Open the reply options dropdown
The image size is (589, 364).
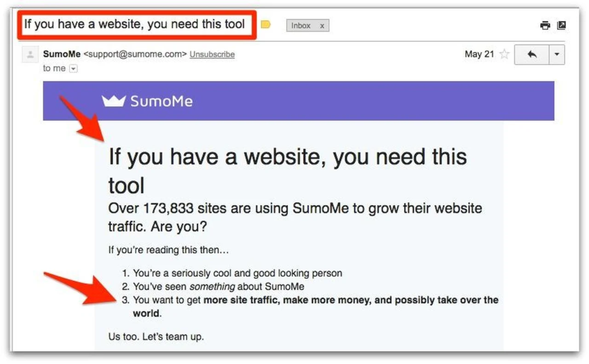556,53
